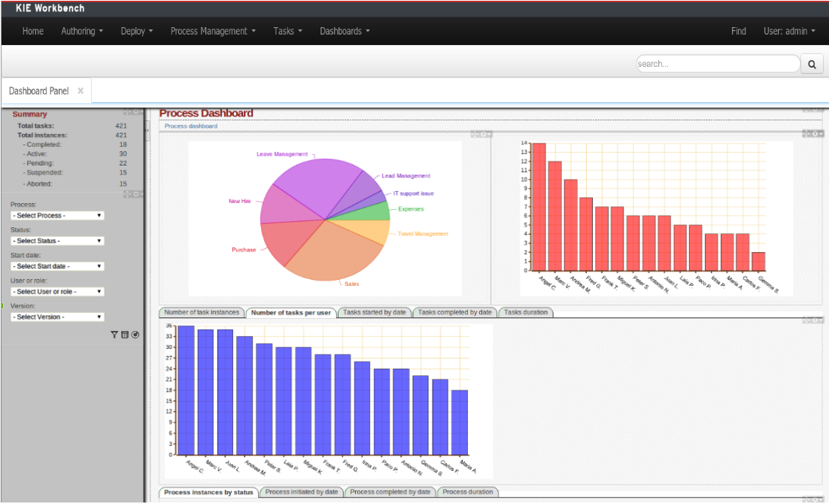Click the circular refresh icon under filters
This screenshot has width=829, height=504.
tap(135, 334)
